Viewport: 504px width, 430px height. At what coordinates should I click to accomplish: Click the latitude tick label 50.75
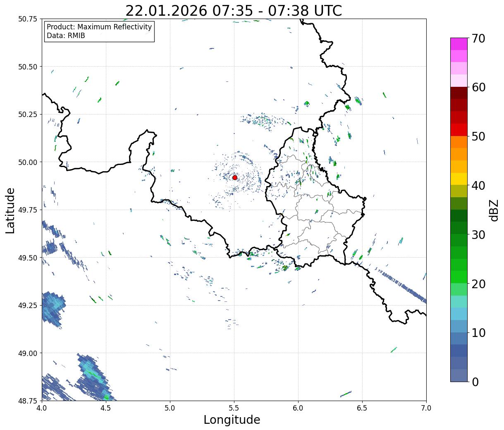[x=27, y=19]
